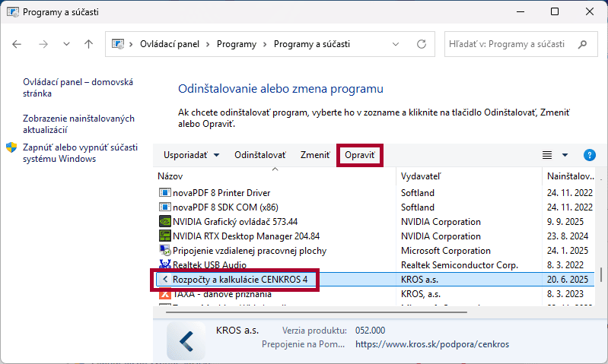Sort list by Vydavateľ column header
The image size is (608, 364).
[x=421, y=176]
